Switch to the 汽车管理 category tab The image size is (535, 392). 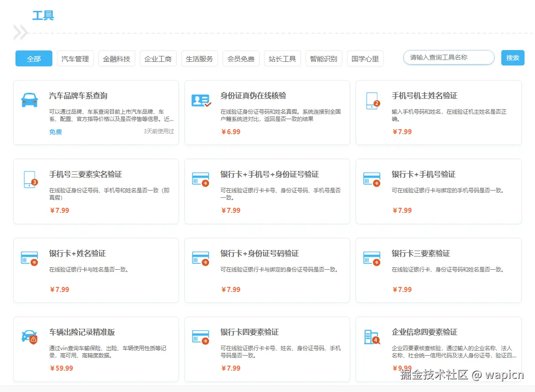(75, 58)
